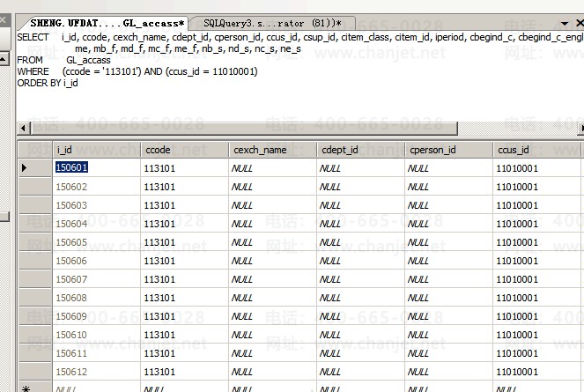This screenshot has height=392, width=584.
Task: Select the i_id cell 150611
Action: point(97,353)
